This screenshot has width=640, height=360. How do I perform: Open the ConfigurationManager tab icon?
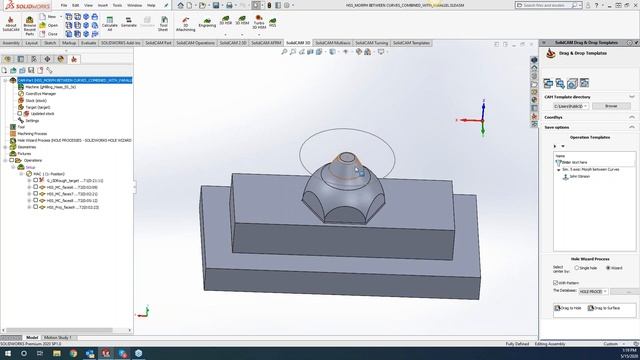tap(34, 59)
